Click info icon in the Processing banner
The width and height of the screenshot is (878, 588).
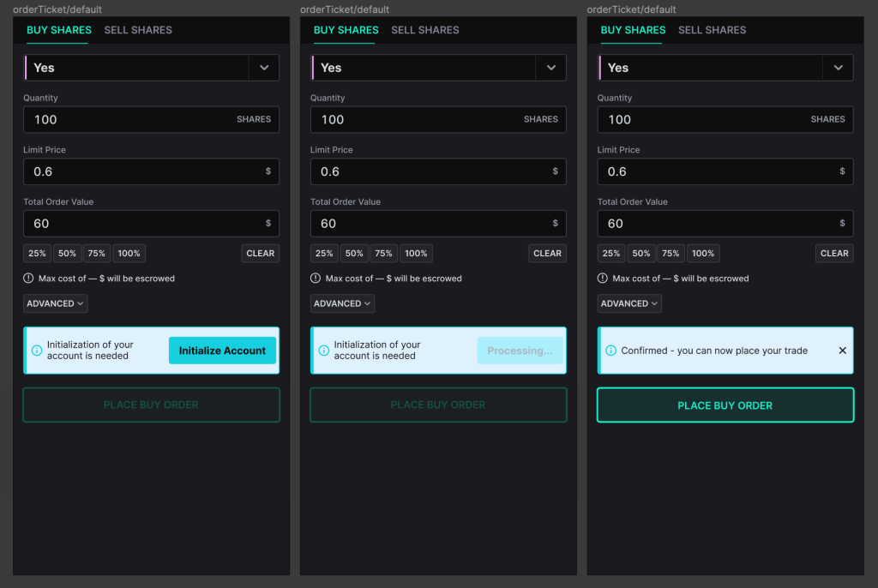point(323,351)
